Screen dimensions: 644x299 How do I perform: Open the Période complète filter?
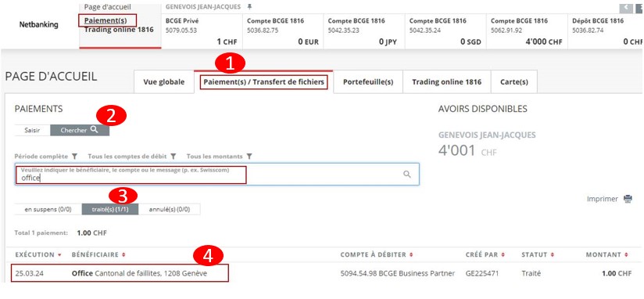pos(45,157)
